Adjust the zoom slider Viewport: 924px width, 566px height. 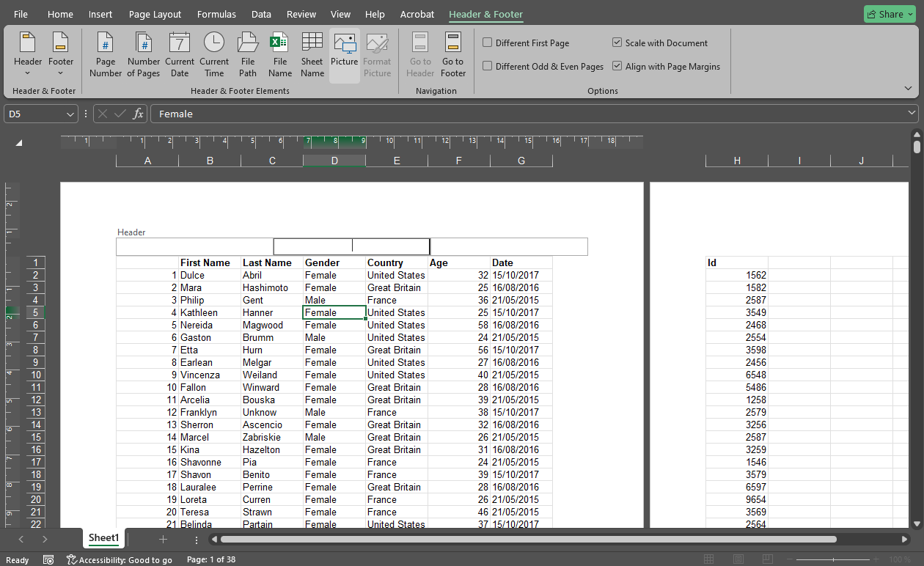click(x=833, y=559)
